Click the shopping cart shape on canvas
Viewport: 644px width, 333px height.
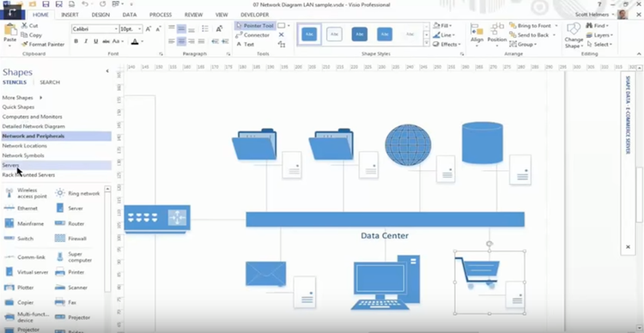(x=477, y=273)
